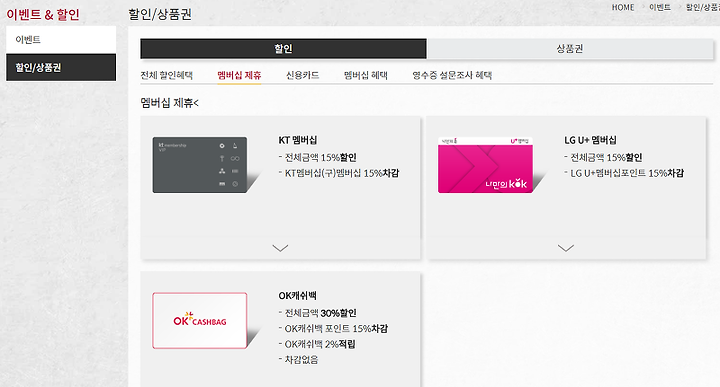Select 할인/상품권 in the sidebar menu
Image resolution: width=720 pixels, height=387 pixels.
click(x=61, y=67)
